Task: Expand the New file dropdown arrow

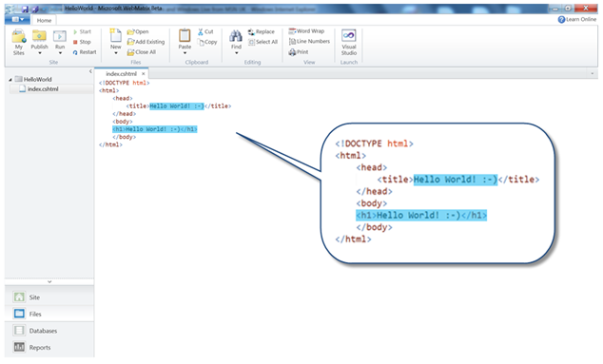Action: [116, 53]
